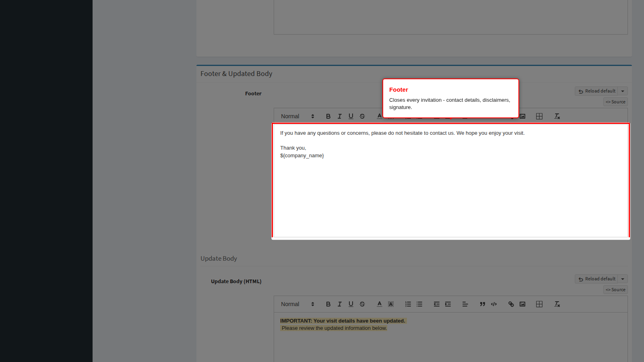Image resolution: width=644 pixels, height=362 pixels.
Task: Clear formatting in the Footer editor
Action: 557,116
